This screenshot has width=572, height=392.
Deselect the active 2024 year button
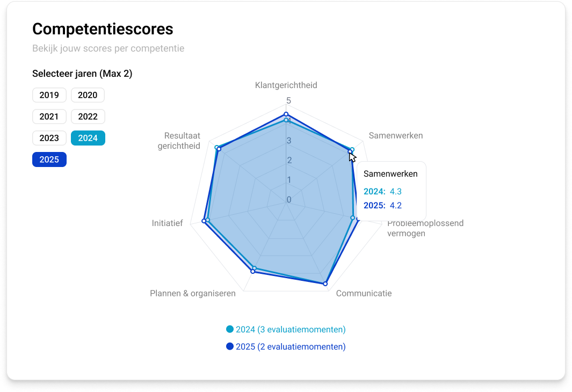88,137
